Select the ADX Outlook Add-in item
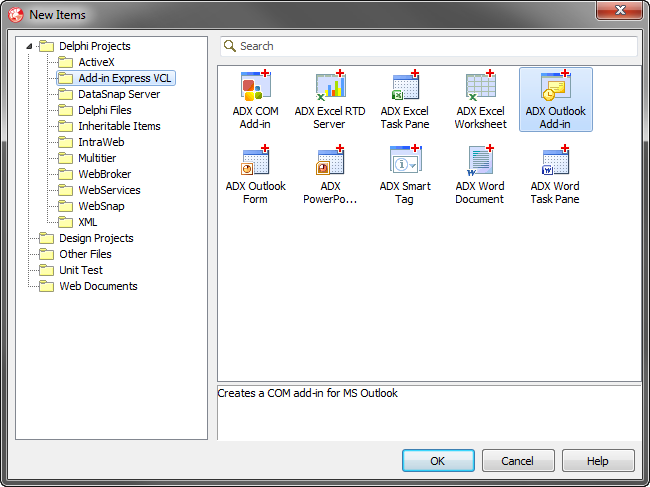650x487 pixels. click(555, 100)
